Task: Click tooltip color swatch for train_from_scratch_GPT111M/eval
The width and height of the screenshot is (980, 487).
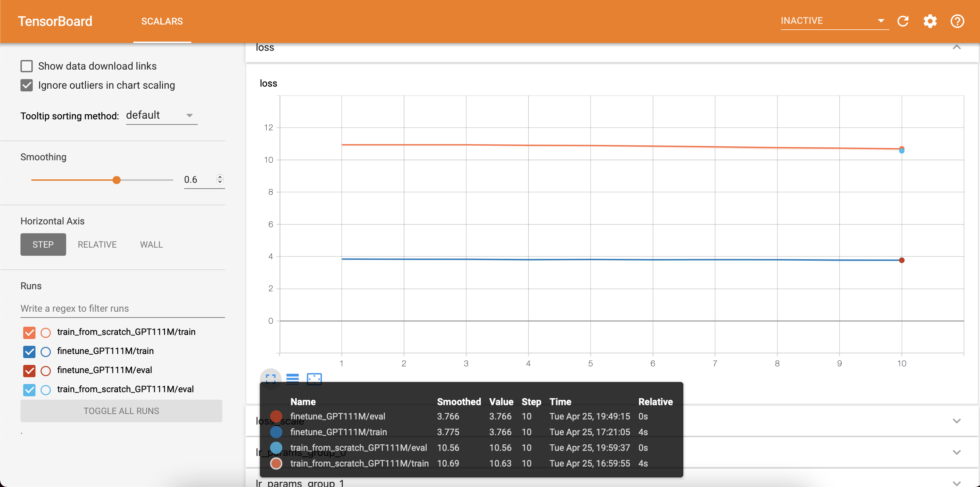Action: (276, 448)
